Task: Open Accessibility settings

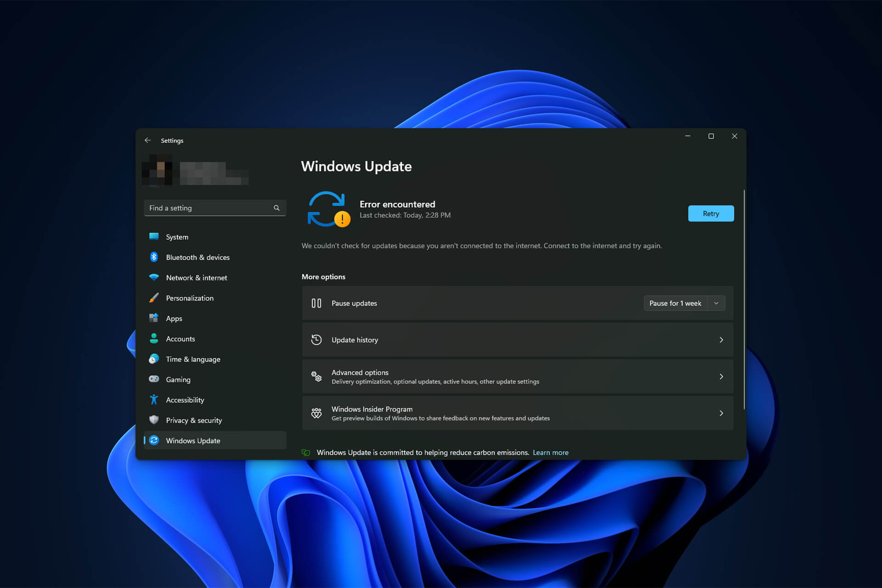Action: (x=215, y=400)
